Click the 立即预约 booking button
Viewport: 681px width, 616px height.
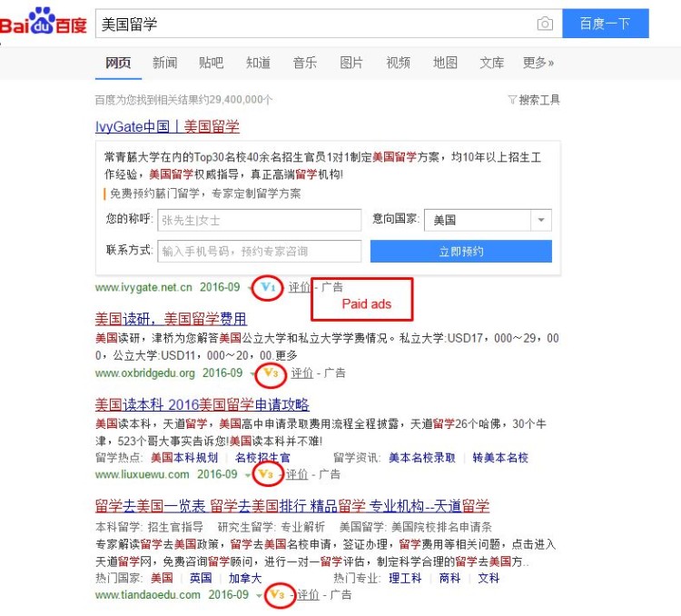[x=460, y=252]
